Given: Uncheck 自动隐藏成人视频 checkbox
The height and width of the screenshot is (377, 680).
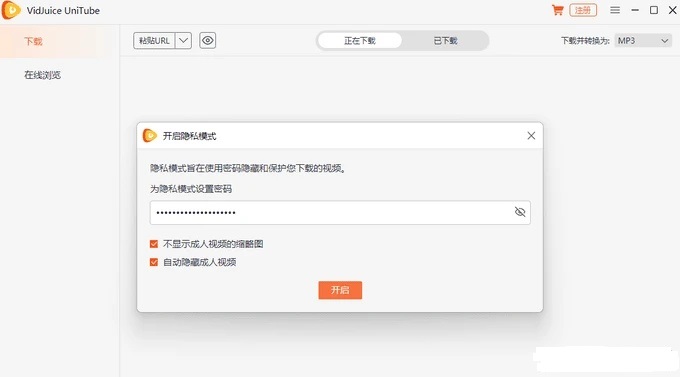Looking at the screenshot, I should pos(154,262).
